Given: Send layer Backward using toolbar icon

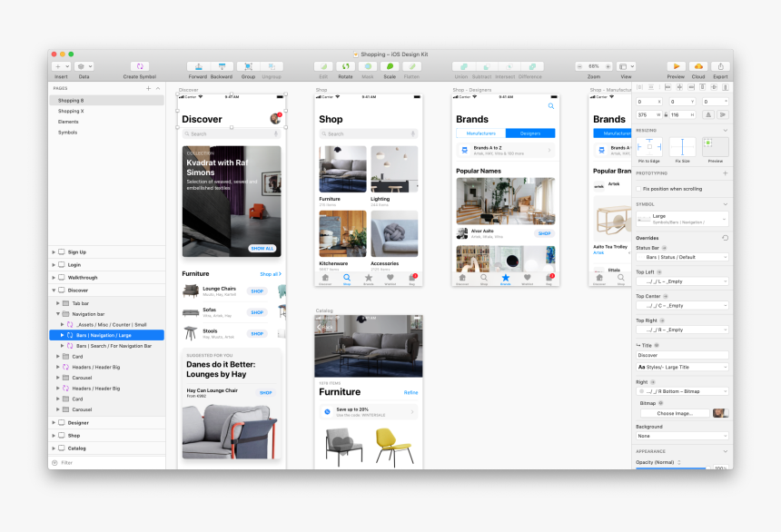Looking at the screenshot, I should (222, 66).
